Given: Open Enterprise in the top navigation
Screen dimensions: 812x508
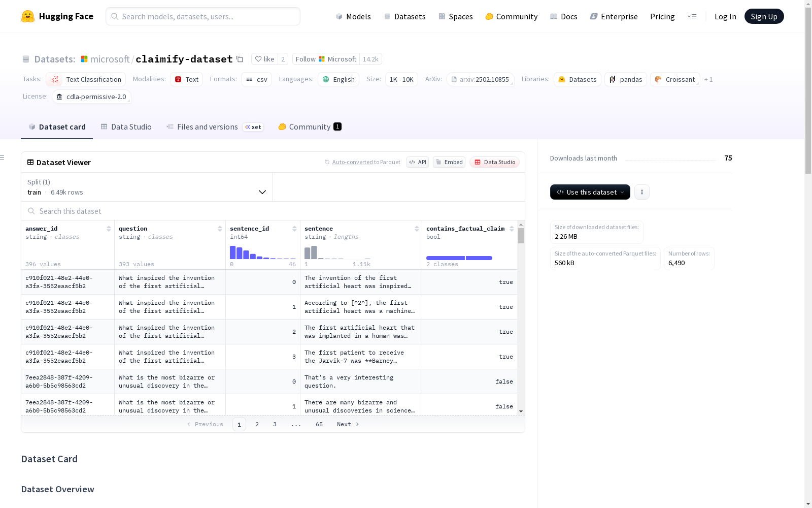Looking at the screenshot, I should point(614,16).
